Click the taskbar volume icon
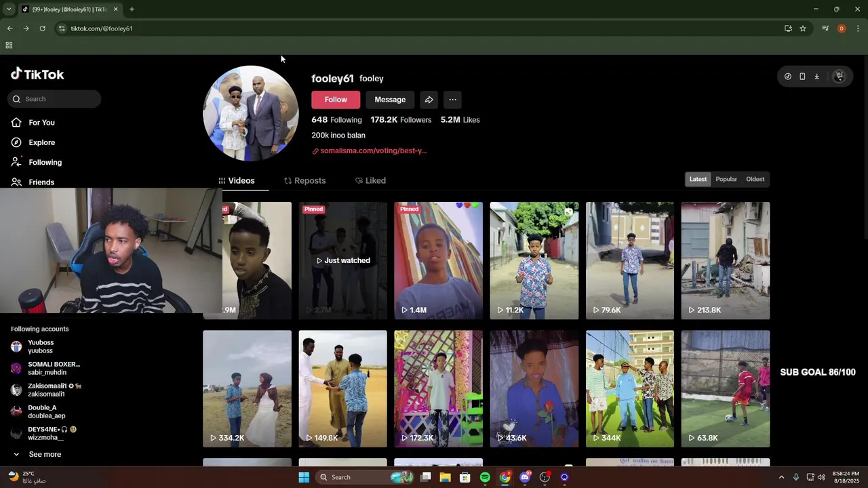This screenshot has width=868, height=488. tap(821, 477)
